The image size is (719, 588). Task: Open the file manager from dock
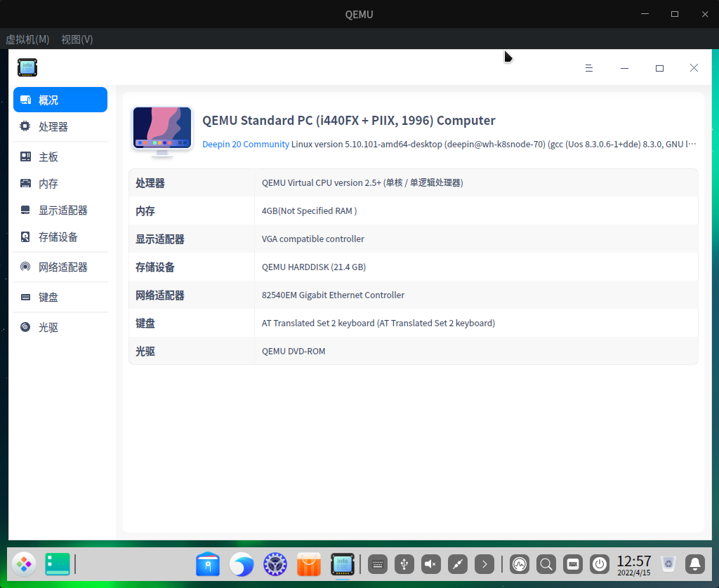point(208,563)
